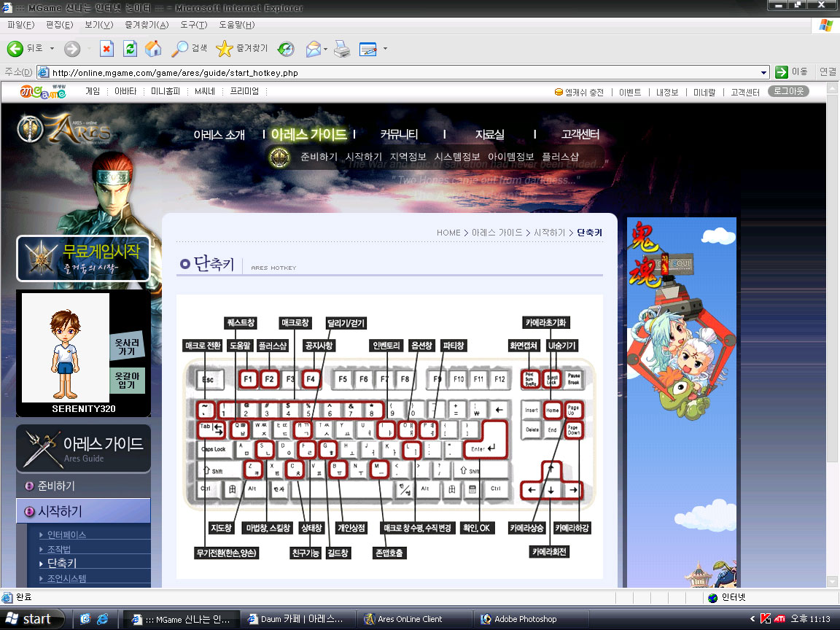This screenshot has height=630, width=840.
Task: Click the Refresh page icon
Action: [131, 49]
